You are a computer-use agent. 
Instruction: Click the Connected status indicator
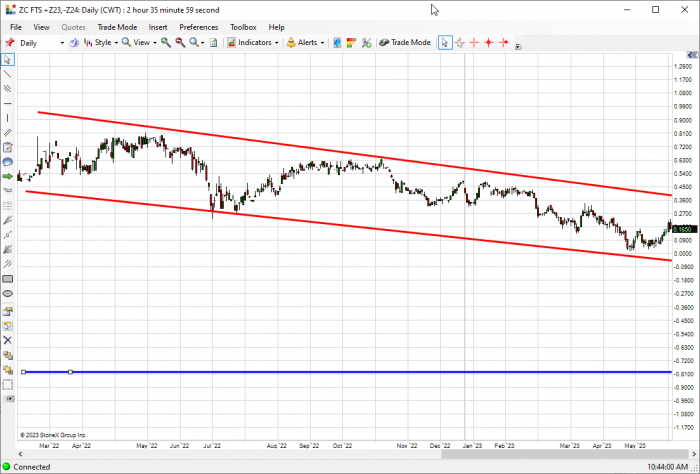(26, 467)
